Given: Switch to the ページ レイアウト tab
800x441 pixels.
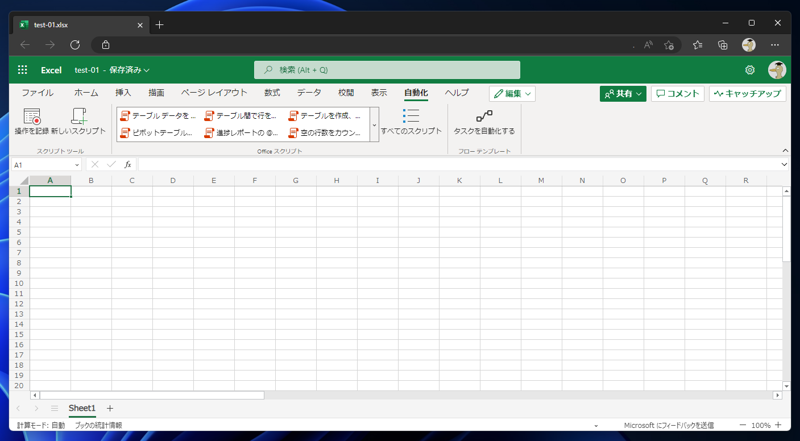Looking at the screenshot, I should [214, 92].
